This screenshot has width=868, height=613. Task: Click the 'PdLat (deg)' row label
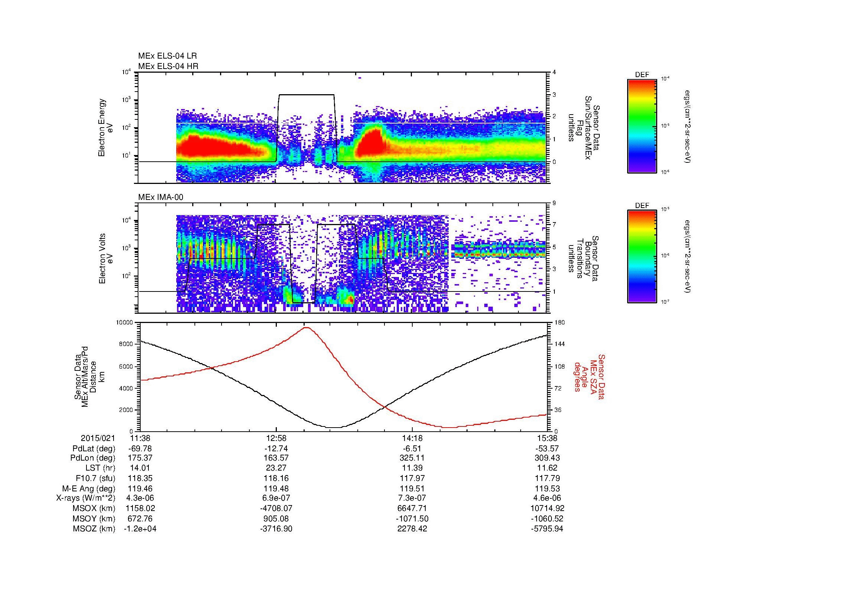[94, 449]
